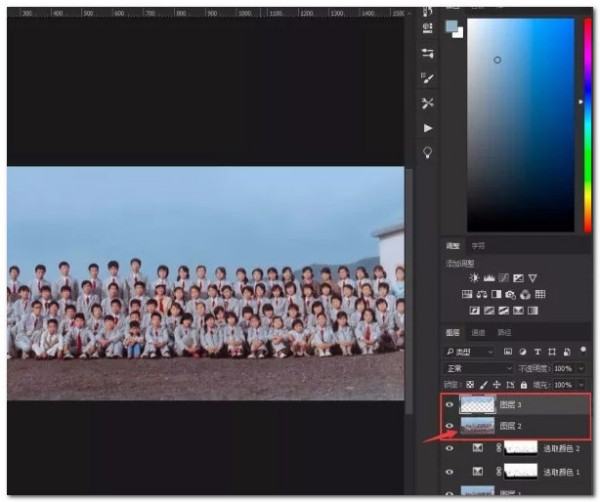Switch to the 路径 paths tab
This screenshot has height=502, width=600.
pos(504,332)
